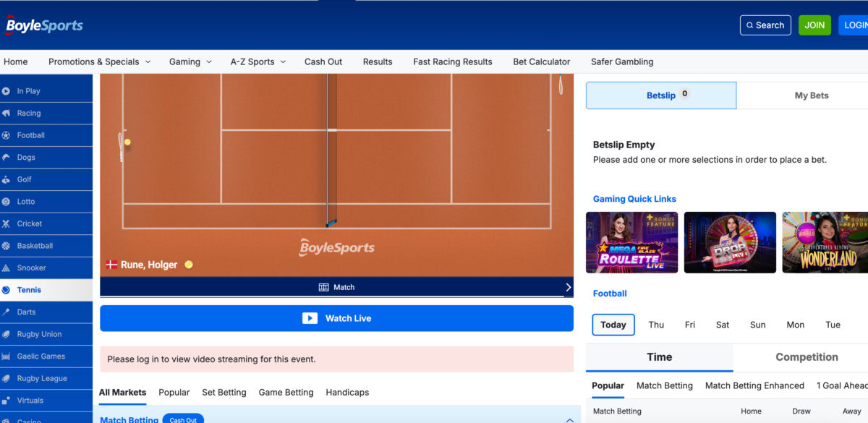
Task: Click the Basketball sidebar icon
Action: [7, 246]
